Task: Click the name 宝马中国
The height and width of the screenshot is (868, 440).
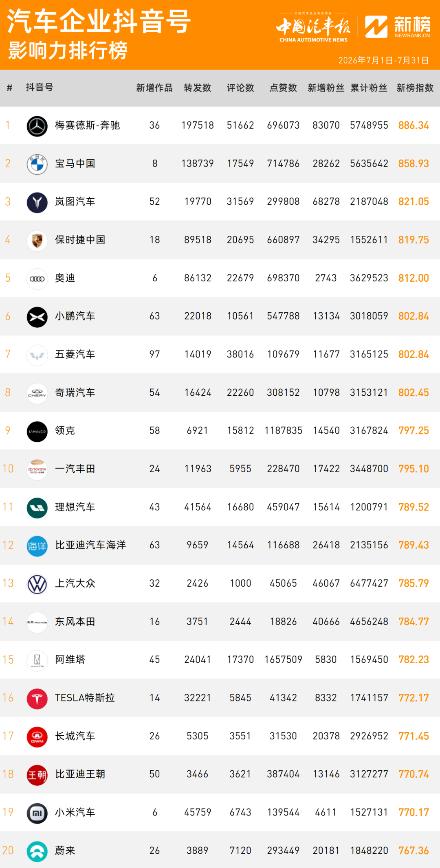Action: 75,164
